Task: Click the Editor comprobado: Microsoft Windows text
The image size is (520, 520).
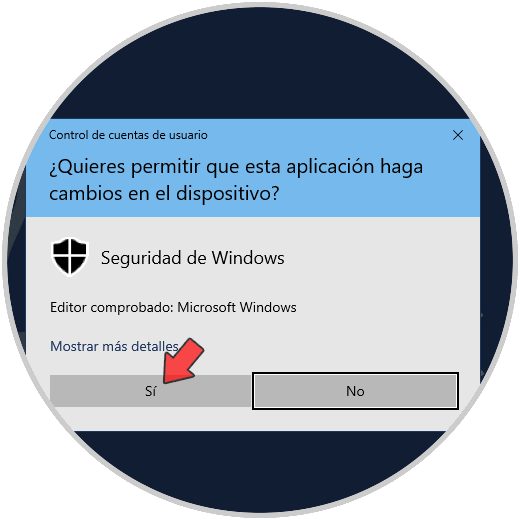Action: pos(173,307)
